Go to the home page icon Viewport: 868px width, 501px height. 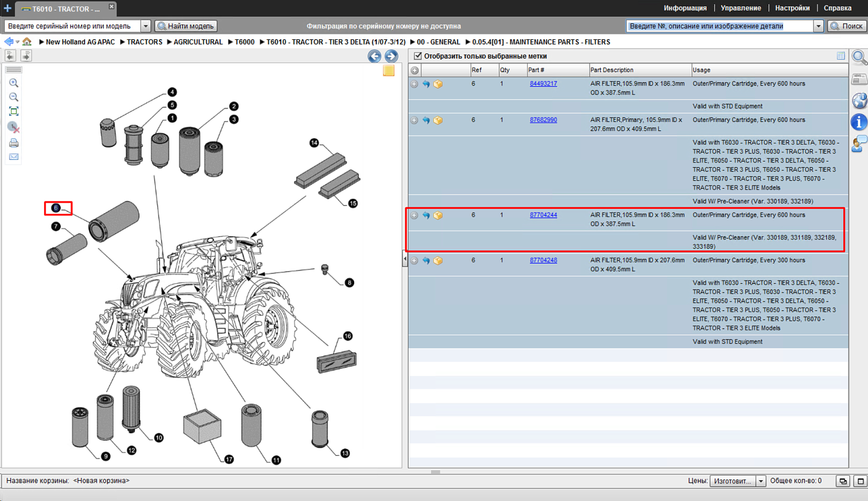pyautogui.click(x=27, y=42)
